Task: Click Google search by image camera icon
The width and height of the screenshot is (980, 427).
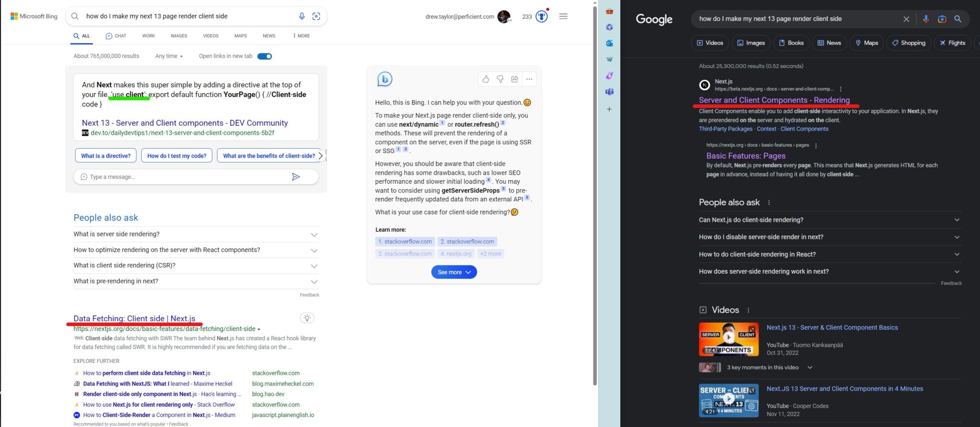Action: point(942,19)
